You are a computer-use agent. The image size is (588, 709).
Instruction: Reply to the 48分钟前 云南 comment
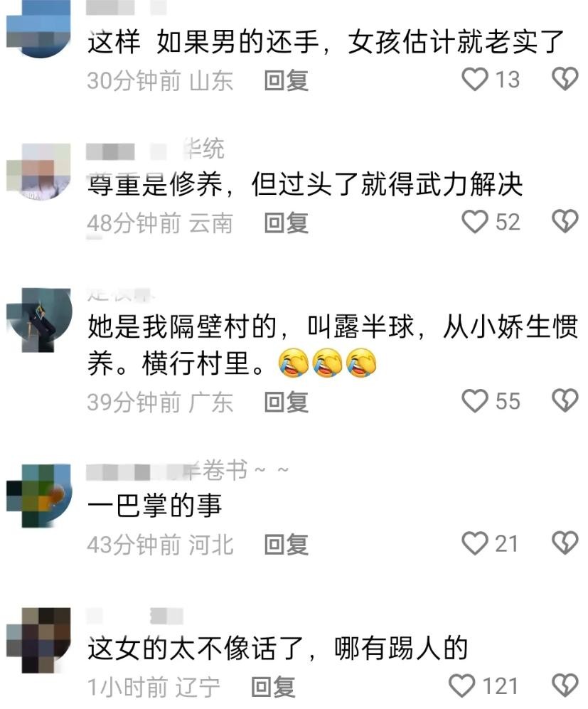pyautogui.click(x=287, y=223)
